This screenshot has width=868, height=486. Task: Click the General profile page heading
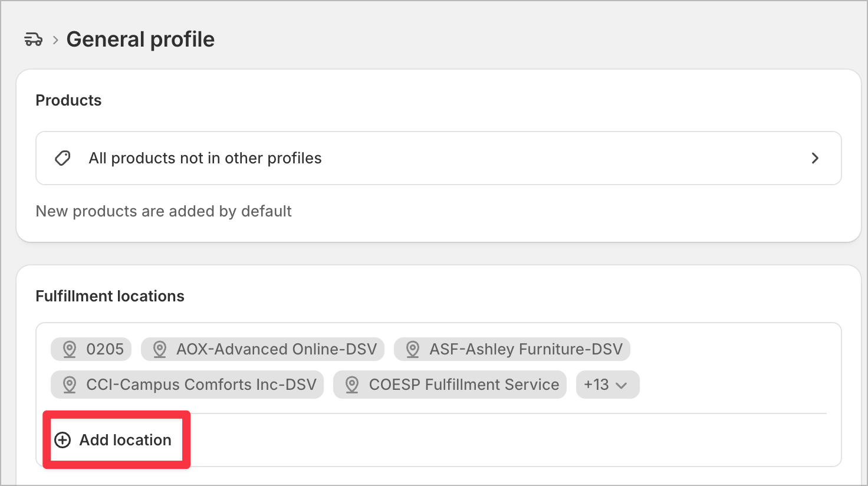(140, 40)
